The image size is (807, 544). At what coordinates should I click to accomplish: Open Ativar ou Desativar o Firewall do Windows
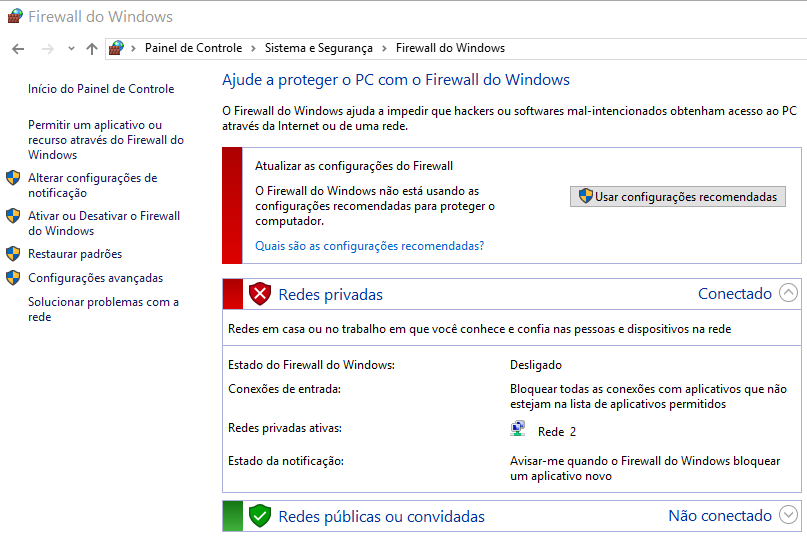(104, 223)
